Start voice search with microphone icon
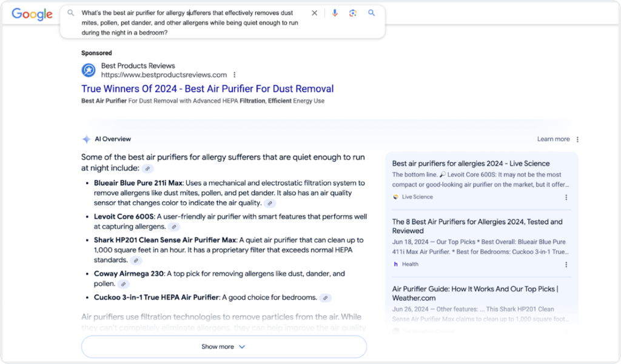The height and width of the screenshot is (364, 621). point(335,13)
